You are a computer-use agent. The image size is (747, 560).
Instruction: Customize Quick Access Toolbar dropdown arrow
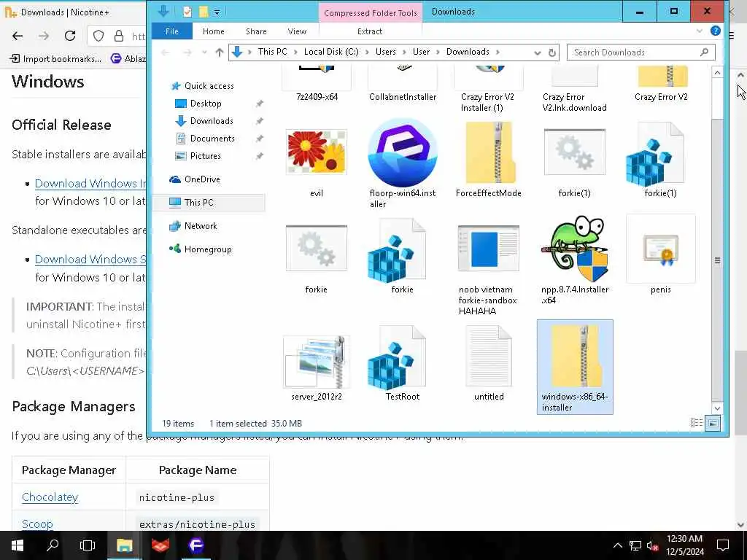(x=217, y=12)
